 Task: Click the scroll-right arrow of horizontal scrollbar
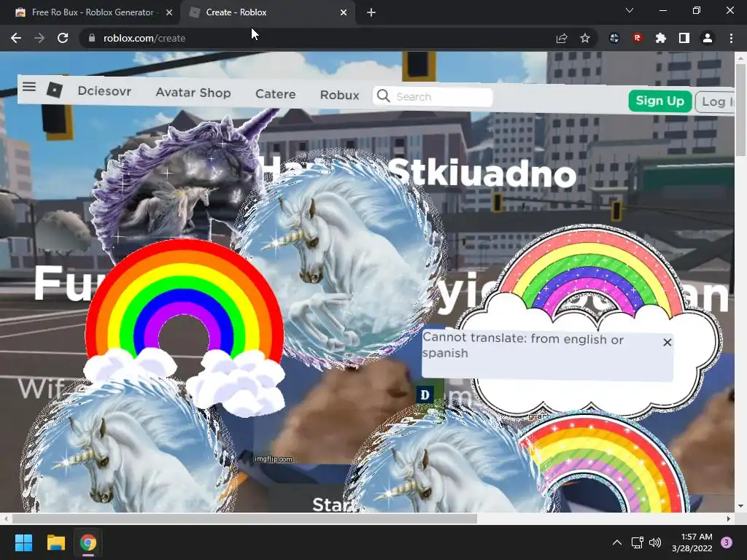(729, 518)
